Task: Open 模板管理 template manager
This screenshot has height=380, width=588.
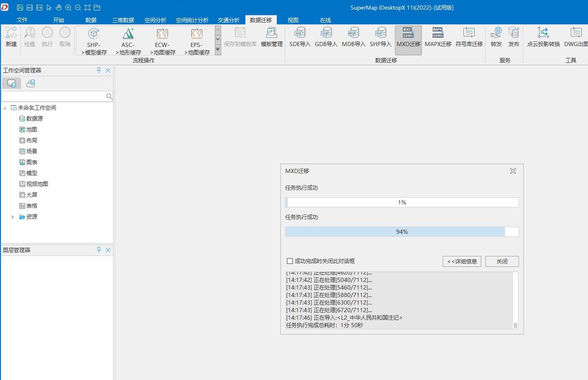Action: (x=272, y=37)
